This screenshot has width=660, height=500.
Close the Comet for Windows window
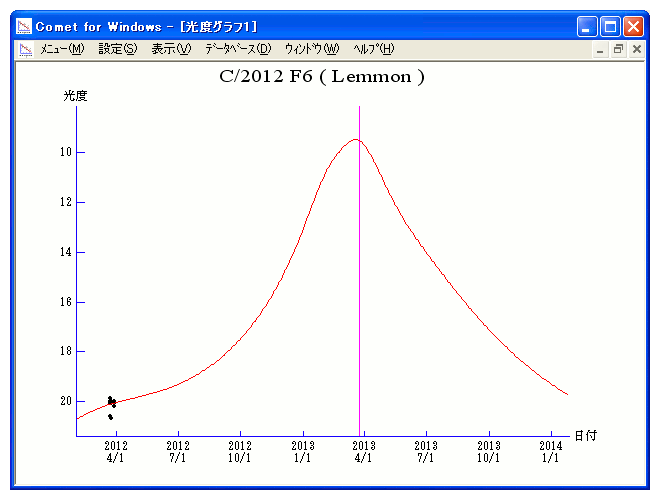pyautogui.click(x=633, y=27)
